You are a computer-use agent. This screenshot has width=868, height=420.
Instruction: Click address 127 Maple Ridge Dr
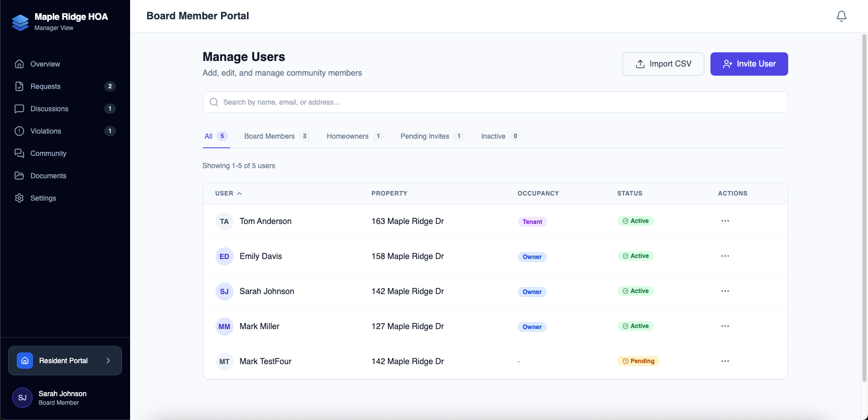(408, 327)
